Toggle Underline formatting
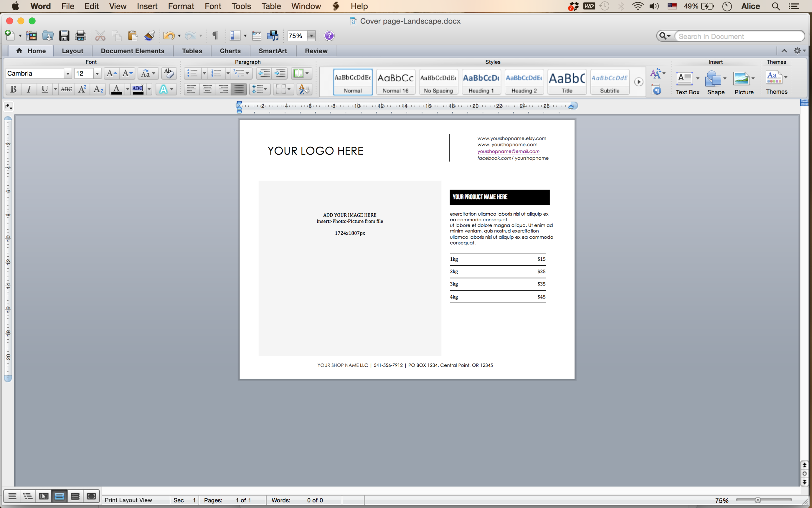 point(44,89)
